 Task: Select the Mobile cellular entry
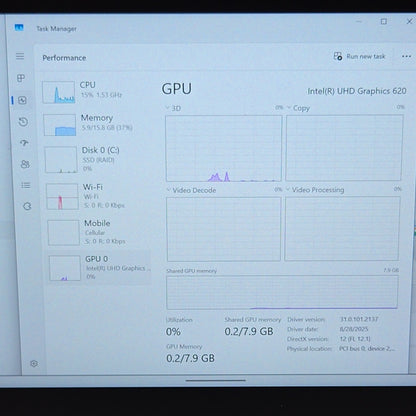(x=98, y=232)
